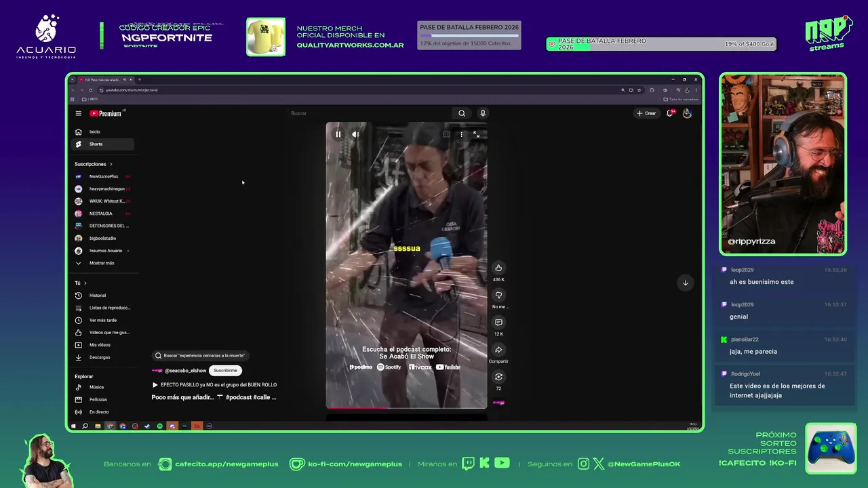Click the Short title 'Poco más que añadir...'
The image size is (868, 488).
coord(182,397)
